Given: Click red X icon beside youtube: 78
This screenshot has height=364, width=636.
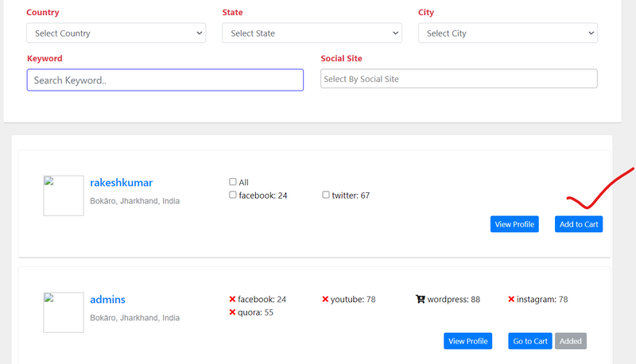Looking at the screenshot, I should point(325,300).
